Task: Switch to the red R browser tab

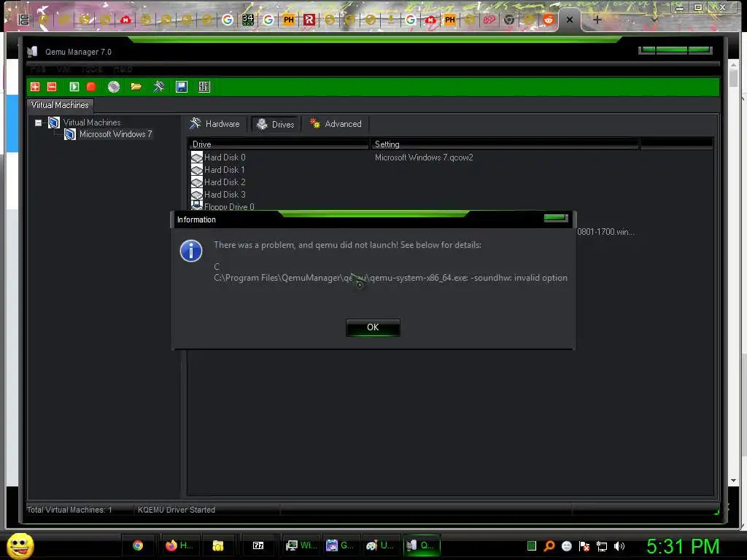Action: (x=309, y=20)
